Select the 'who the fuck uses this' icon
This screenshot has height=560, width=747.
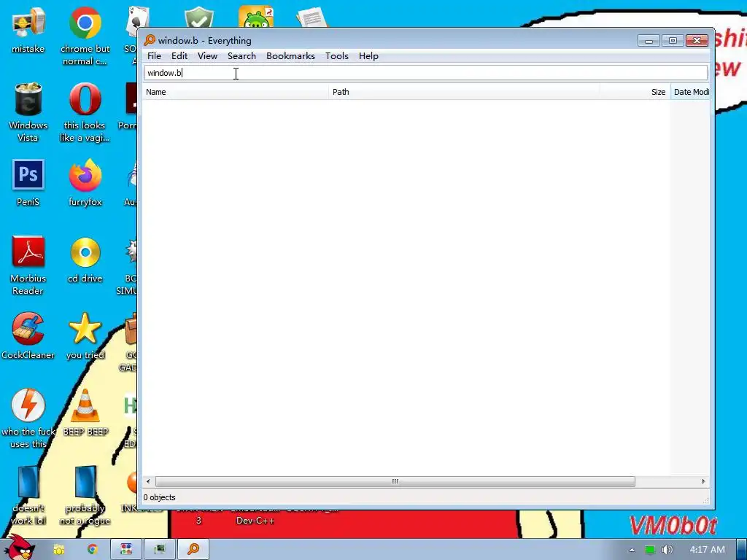[28, 419]
